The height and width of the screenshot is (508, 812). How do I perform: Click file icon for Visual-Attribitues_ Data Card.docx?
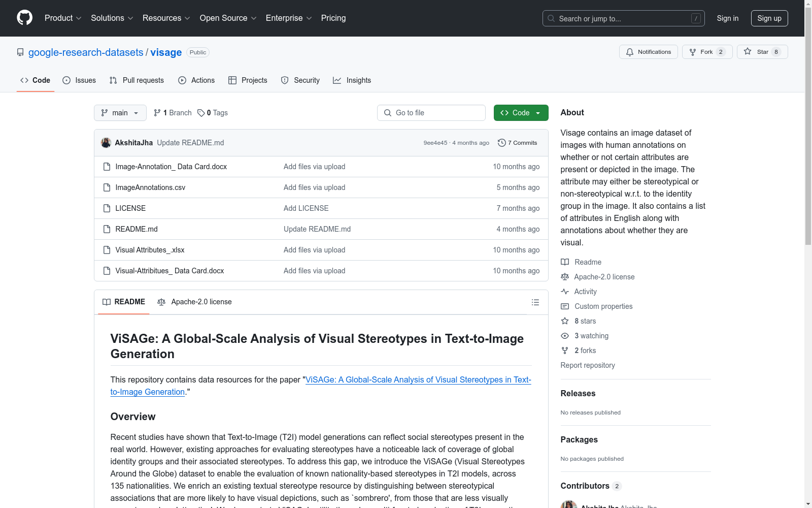click(107, 271)
